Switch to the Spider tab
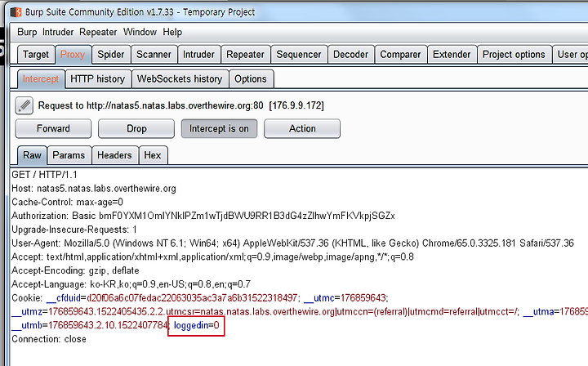This screenshot has width=588, height=366. coord(111,55)
